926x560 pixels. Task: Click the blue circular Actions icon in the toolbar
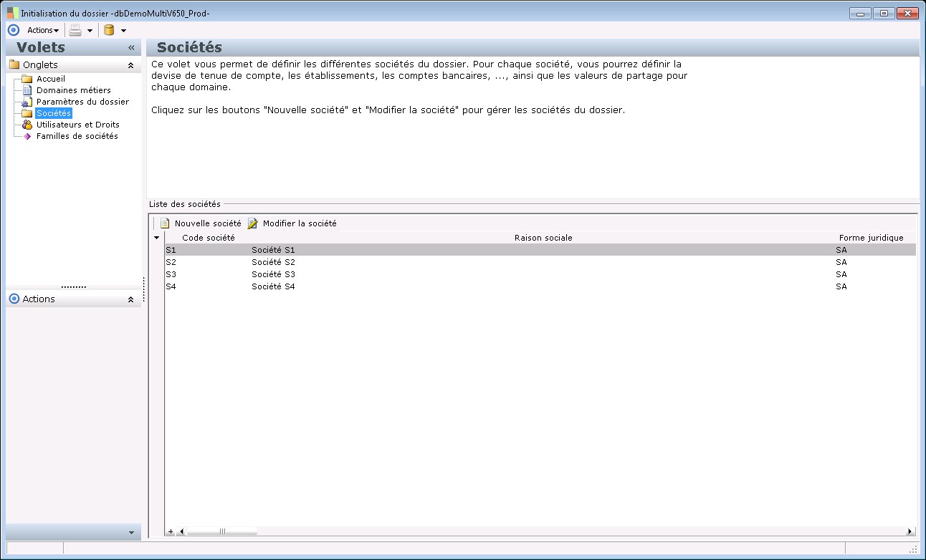(x=13, y=30)
